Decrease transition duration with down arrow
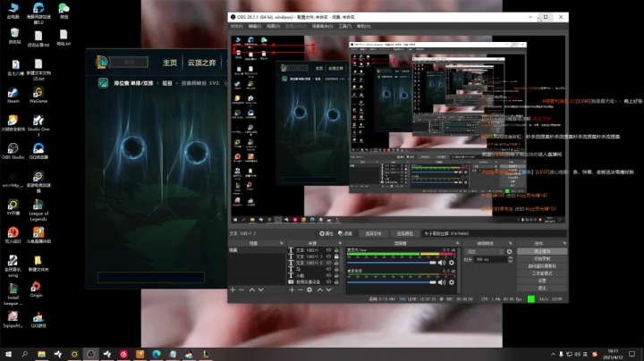 510,261
